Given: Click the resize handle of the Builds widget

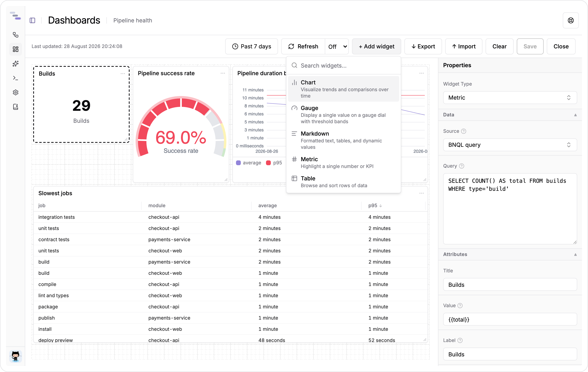Looking at the screenshot, I should [x=126, y=139].
